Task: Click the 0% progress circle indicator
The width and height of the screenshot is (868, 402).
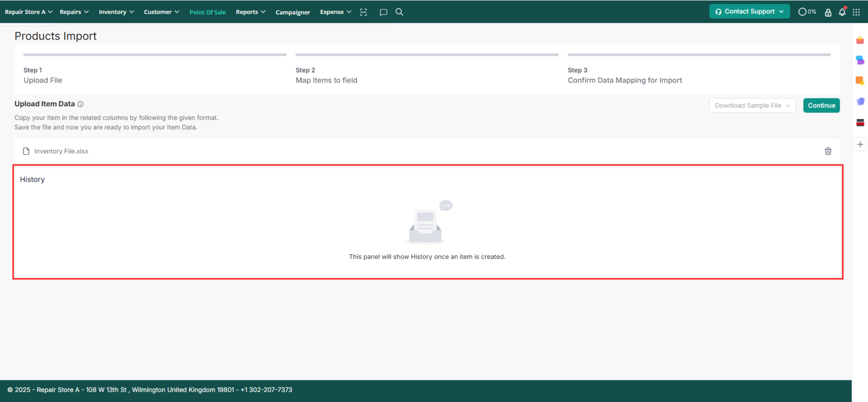Action: [807, 12]
